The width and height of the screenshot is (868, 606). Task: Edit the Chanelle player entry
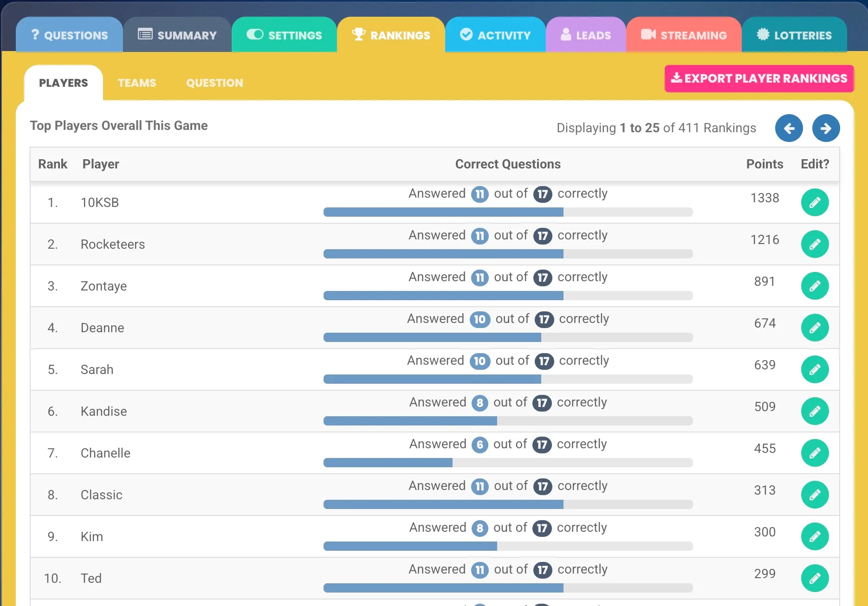(x=815, y=453)
